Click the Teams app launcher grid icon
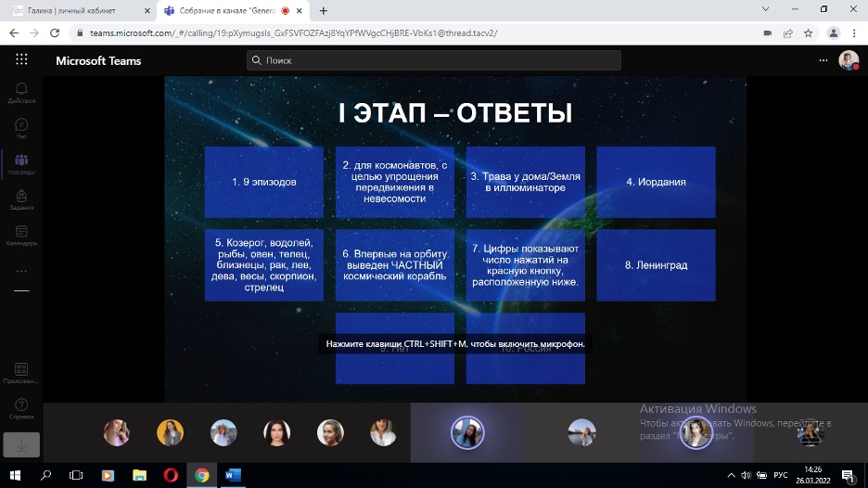This screenshot has width=868, height=488. [21, 60]
